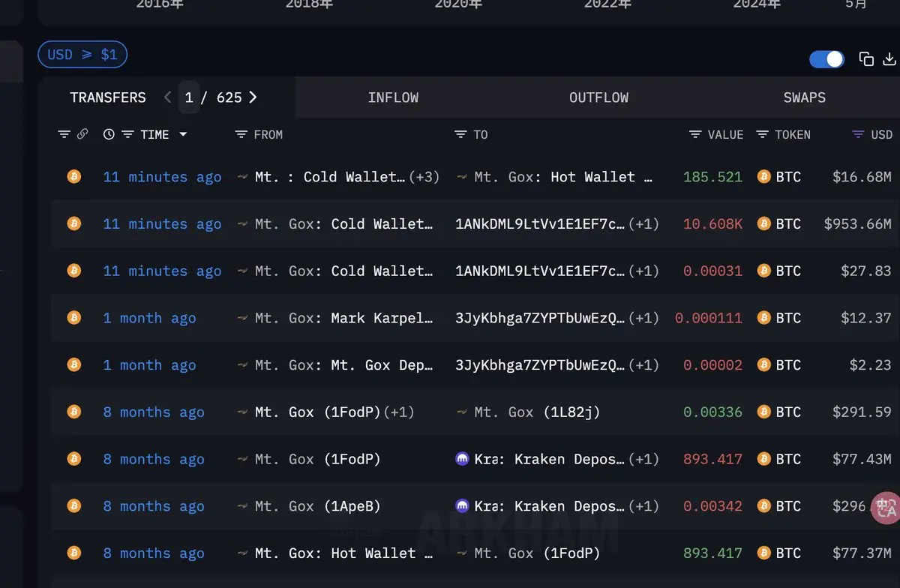Screen dimensions: 900x588
Task: Click the USD ≥ $1 filter chip
Action: click(x=82, y=55)
